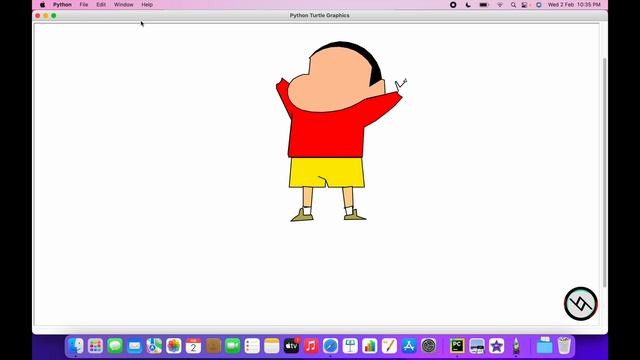Open the Edit menu
This screenshot has height=360, width=640.
click(101, 5)
